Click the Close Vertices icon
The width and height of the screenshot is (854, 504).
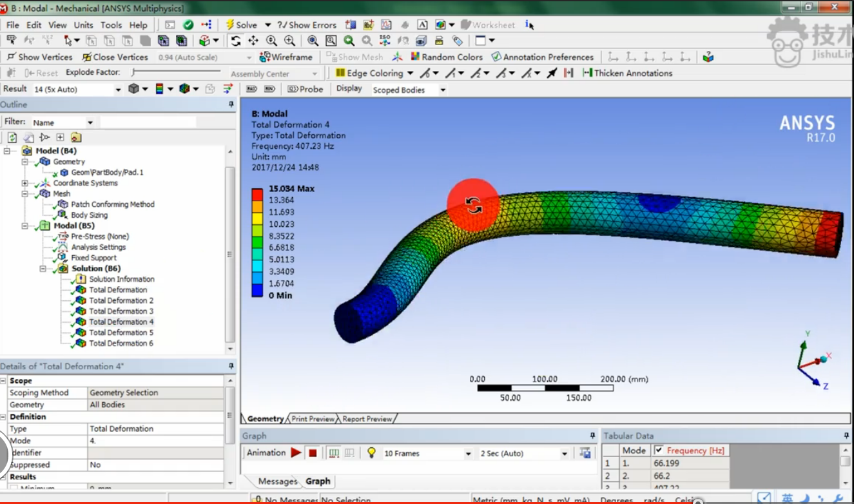tap(87, 57)
